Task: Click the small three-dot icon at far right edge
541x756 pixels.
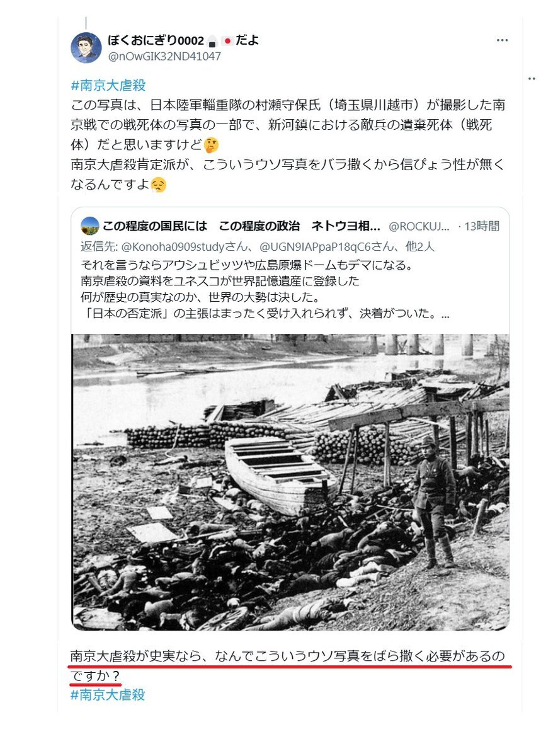Action: (530, 77)
